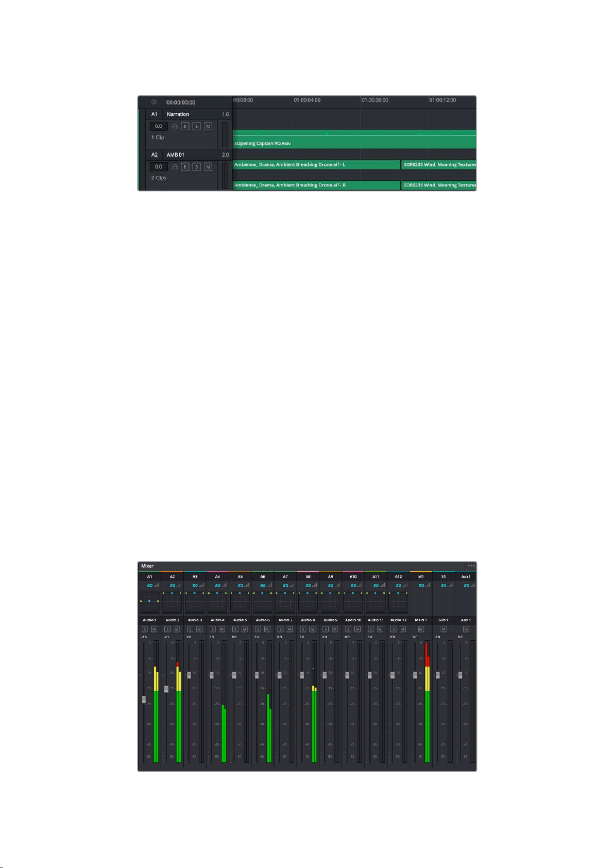Click the timecode clock icon
This screenshot has height=868, width=614.
[x=153, y=102]
